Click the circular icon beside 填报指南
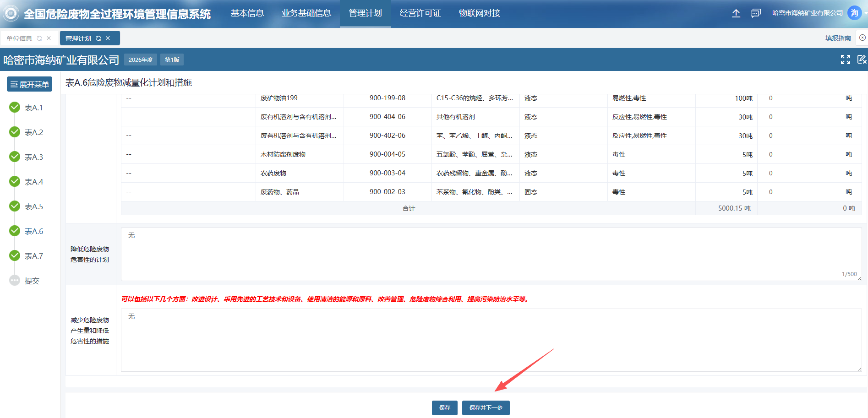868x418 pixels. click(862, 38)
